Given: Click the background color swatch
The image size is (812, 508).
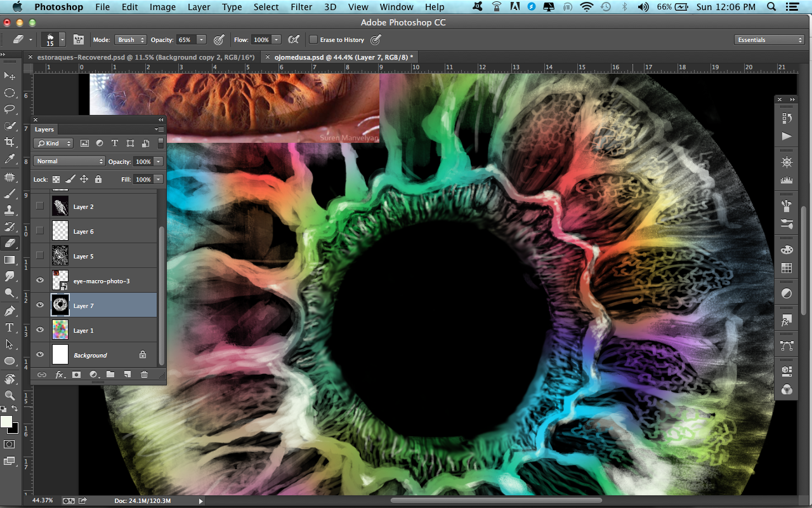Looking at the screenshot, I should tap(15, 428).
